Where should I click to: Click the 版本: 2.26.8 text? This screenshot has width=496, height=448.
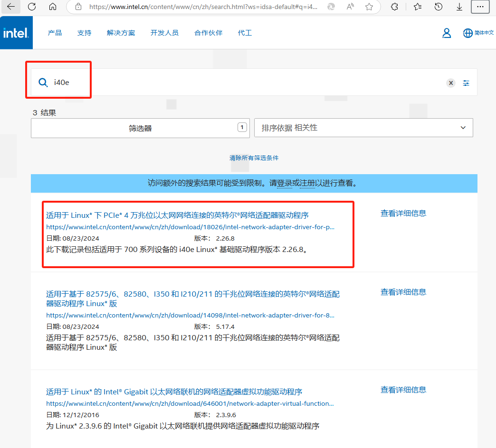(x=214, y=239)
